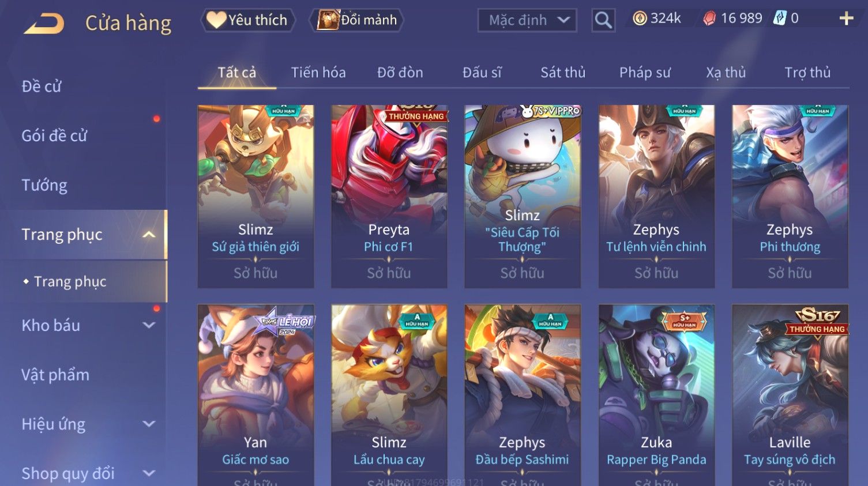
Task: Click the golden back arrow icon
Action: (44, 24)
